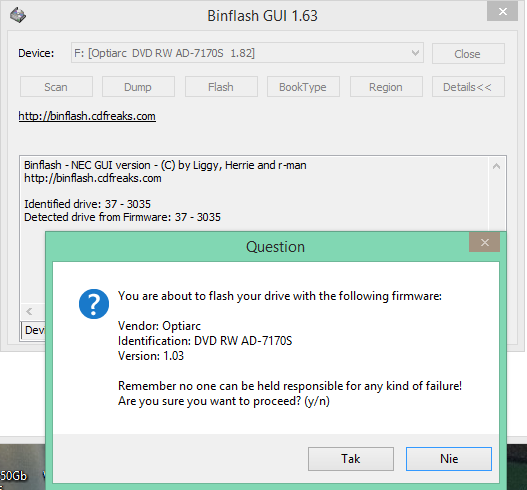
Task: Click the Dump button
Action: 138,87
